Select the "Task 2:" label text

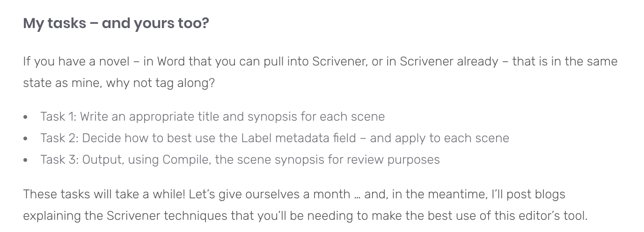59,138
